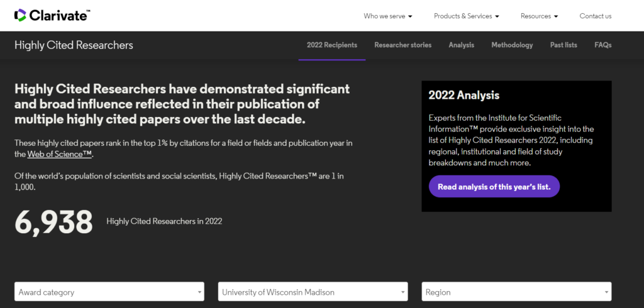
Task: Click the Who we serve caret arrow
Action: (x=410, y=16)
